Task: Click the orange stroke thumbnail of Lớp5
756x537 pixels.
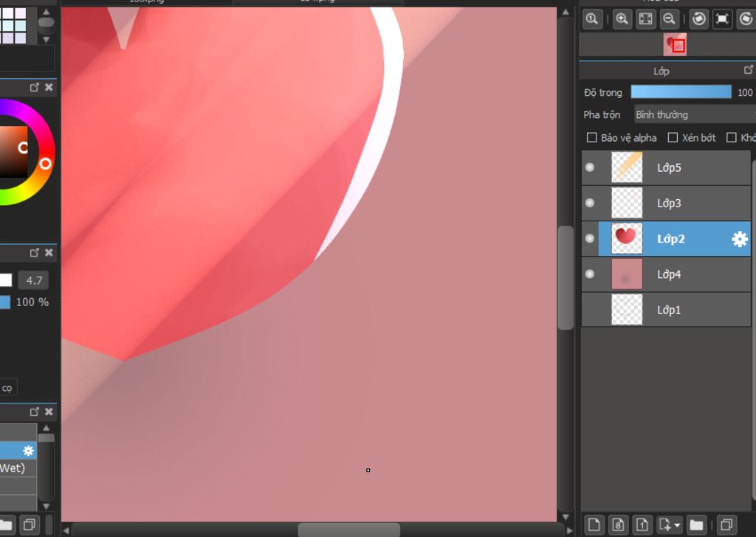Action: tap(627, 167)
